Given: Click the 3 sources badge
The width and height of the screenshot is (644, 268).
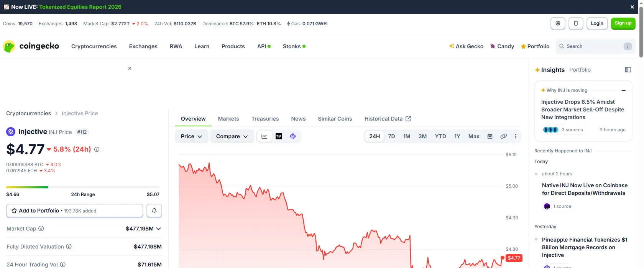Looking at the screenshot, I should [x=564, y=130].
